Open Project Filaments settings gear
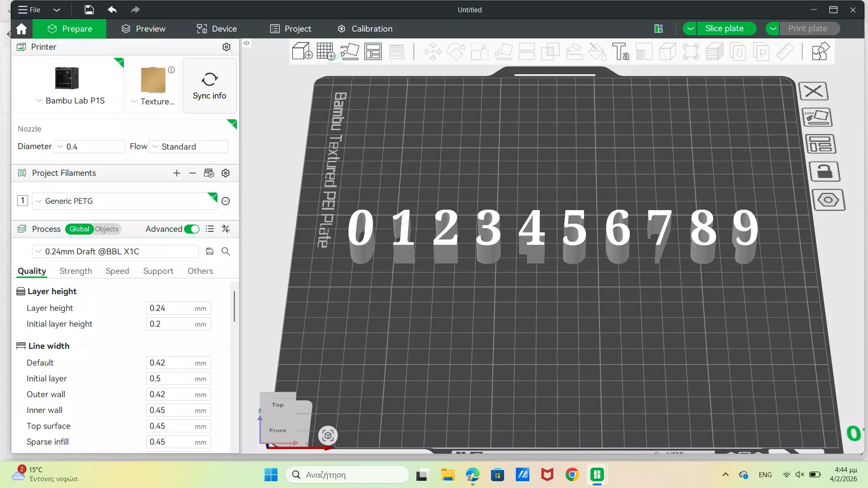Image resolution: width=868 pixels, height=488 pixels. 226,173
